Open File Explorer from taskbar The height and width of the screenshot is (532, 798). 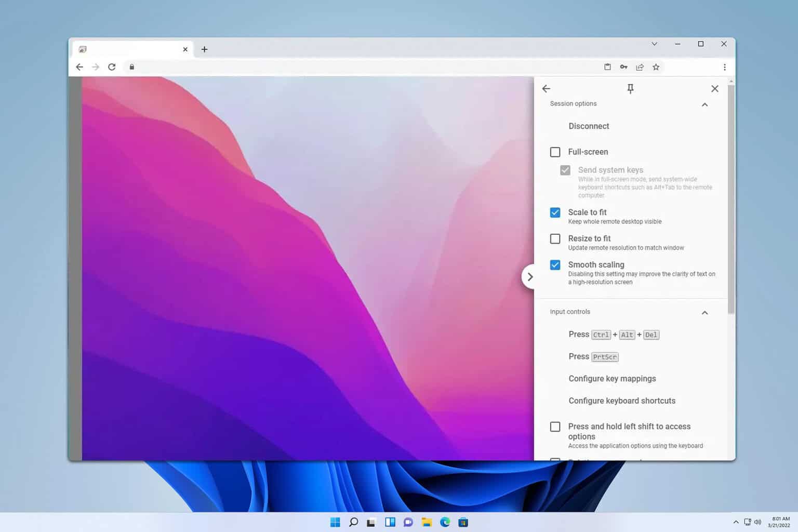[427, 522]
